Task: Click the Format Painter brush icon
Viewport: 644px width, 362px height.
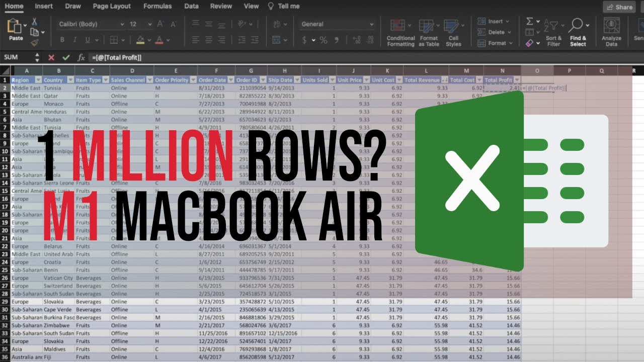Action: coord(34,43)
